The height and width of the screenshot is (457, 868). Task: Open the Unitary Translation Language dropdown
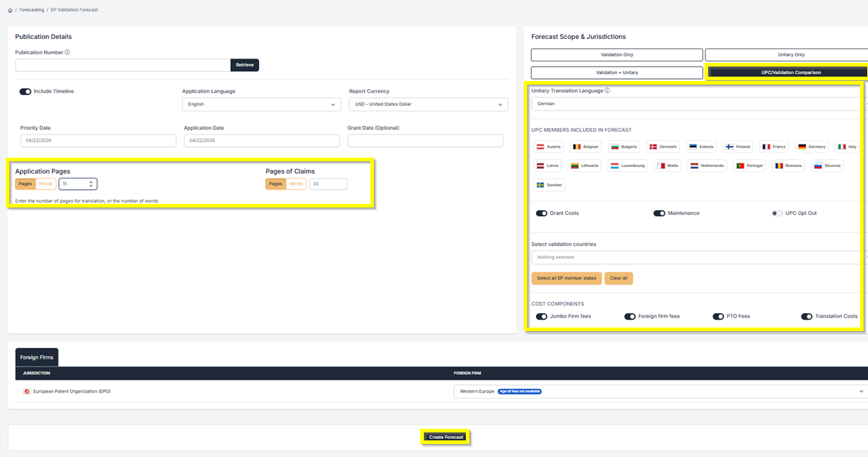pyautogui.click(x=699, y=103)
